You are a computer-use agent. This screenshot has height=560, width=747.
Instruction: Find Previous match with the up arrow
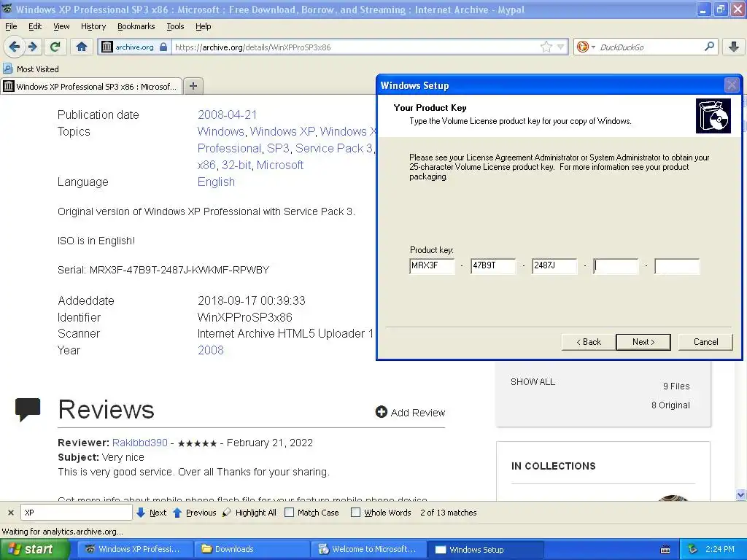coord(194,513)
